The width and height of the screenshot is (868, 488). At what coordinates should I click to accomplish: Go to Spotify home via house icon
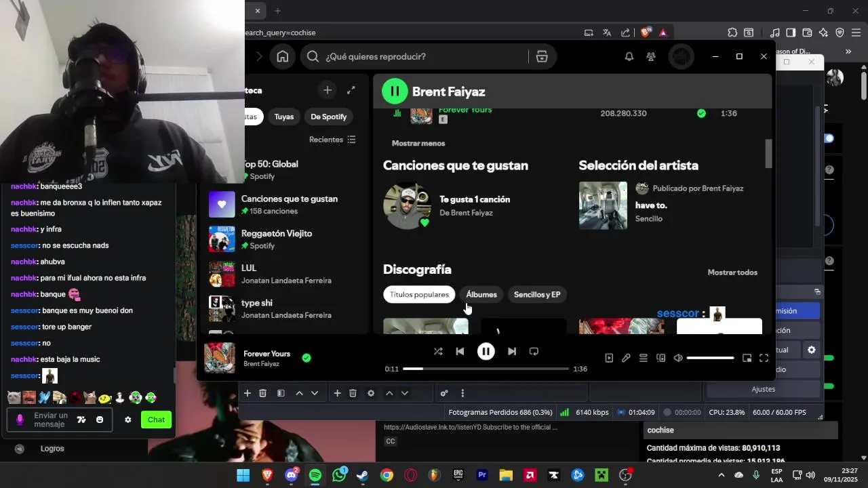282,57
